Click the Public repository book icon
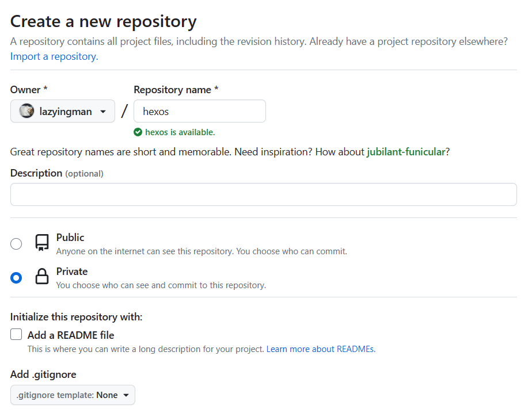 click(42, 243)
